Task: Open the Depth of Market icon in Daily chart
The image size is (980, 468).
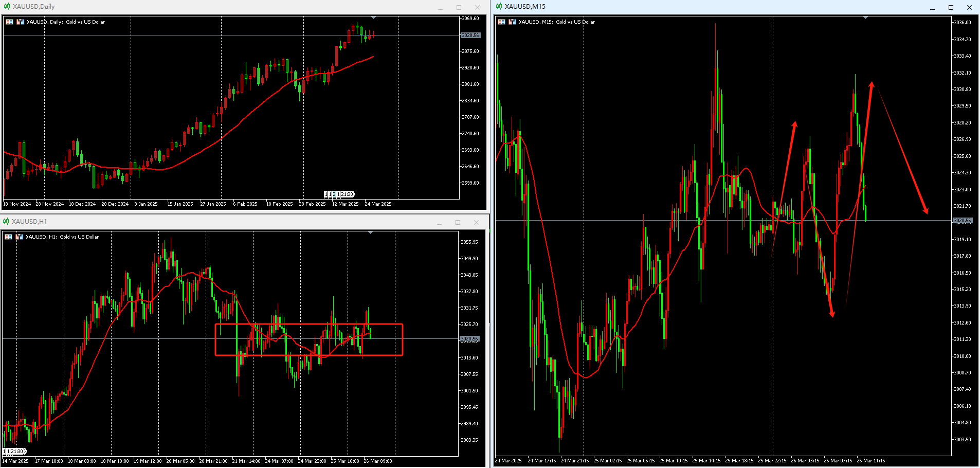Action: [x=9, y=22]
